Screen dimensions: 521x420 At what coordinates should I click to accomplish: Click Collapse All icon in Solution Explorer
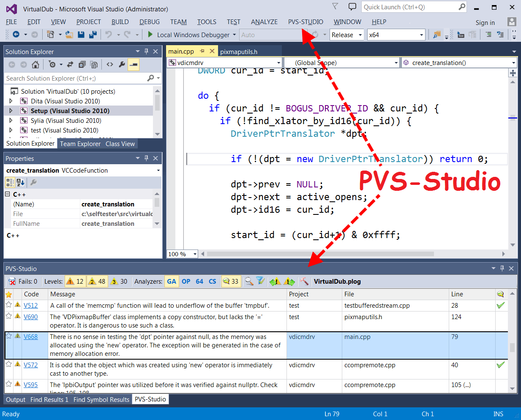coord(82,65)
